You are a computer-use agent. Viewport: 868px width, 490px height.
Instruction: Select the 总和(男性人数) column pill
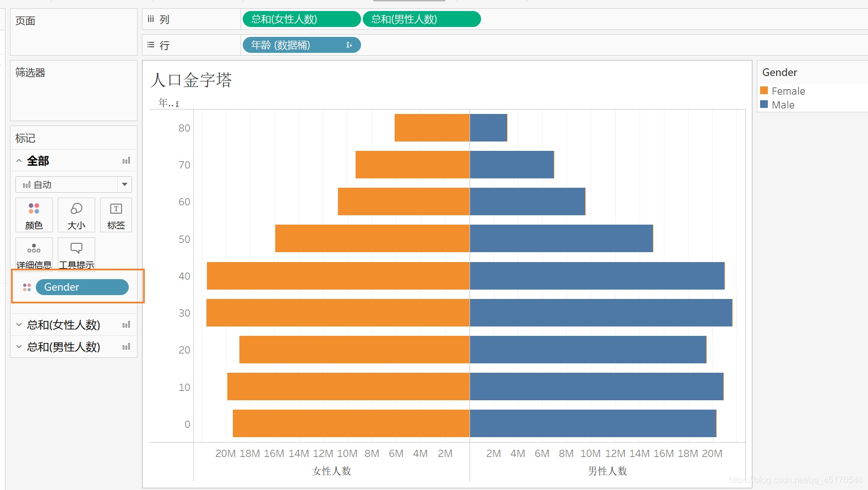[x=422, y=19]
